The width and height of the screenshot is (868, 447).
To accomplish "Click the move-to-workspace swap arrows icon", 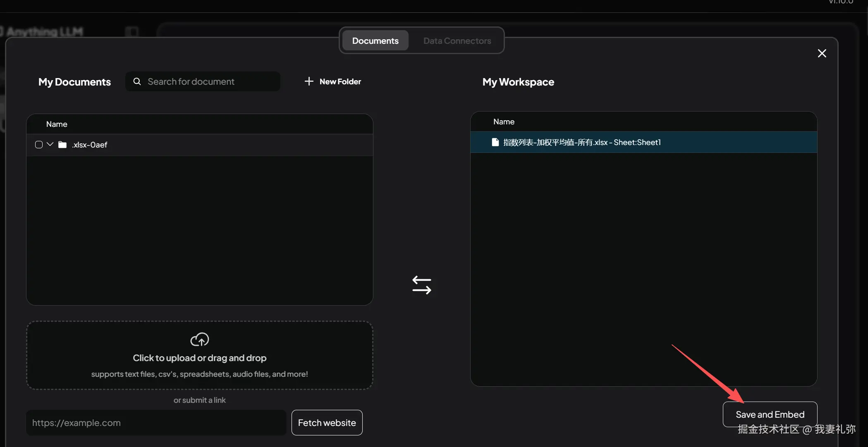I will pos(421,285).
